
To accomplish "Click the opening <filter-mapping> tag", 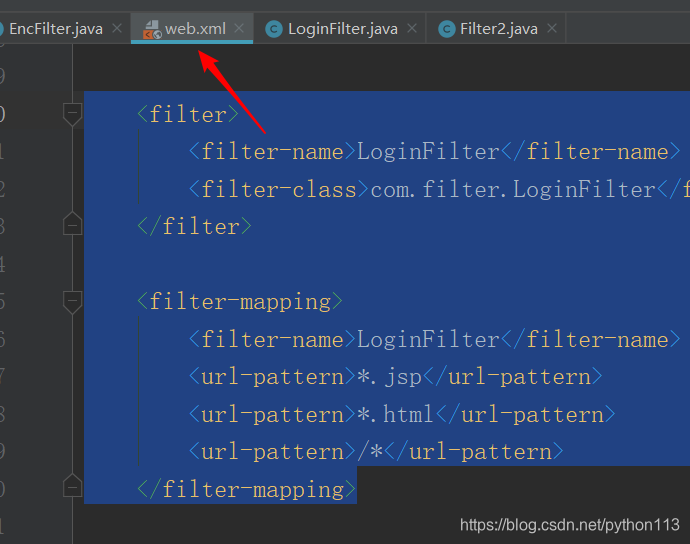I will (x=240, y=302).
